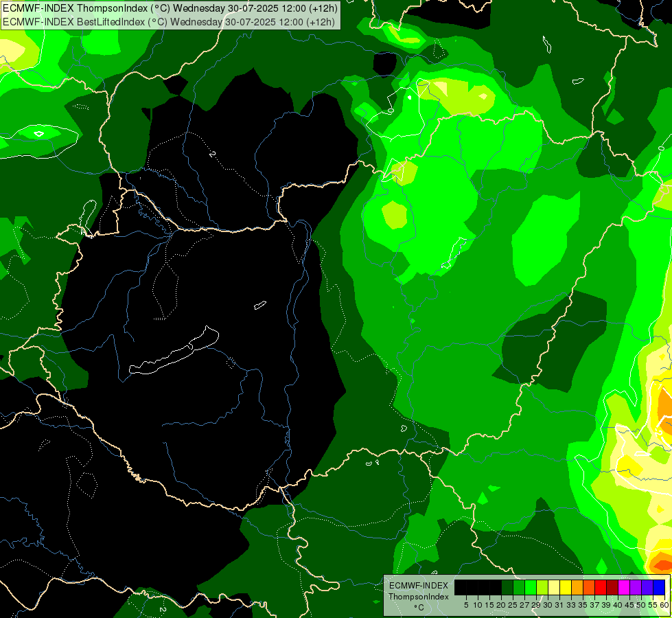This screenshot has width=672, height=618.
Task: Click the legend tick label 60
Action: point(664,605)
